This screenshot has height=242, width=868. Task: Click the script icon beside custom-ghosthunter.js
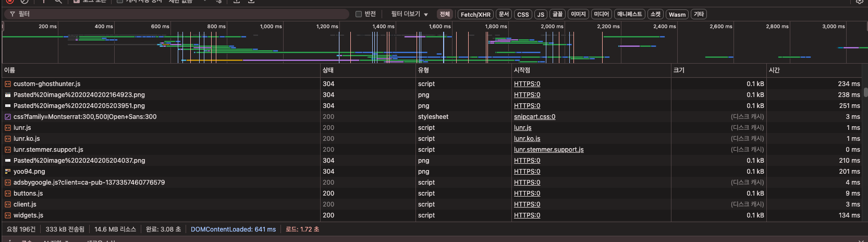8,84
